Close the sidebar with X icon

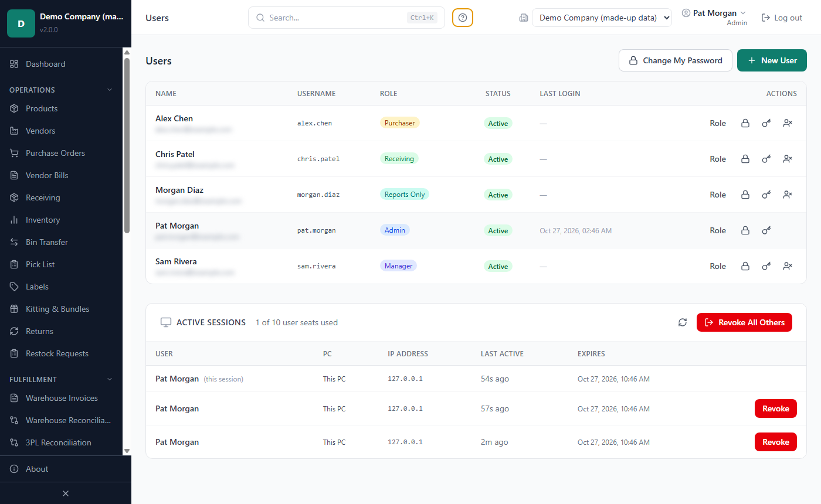(66, 493)
